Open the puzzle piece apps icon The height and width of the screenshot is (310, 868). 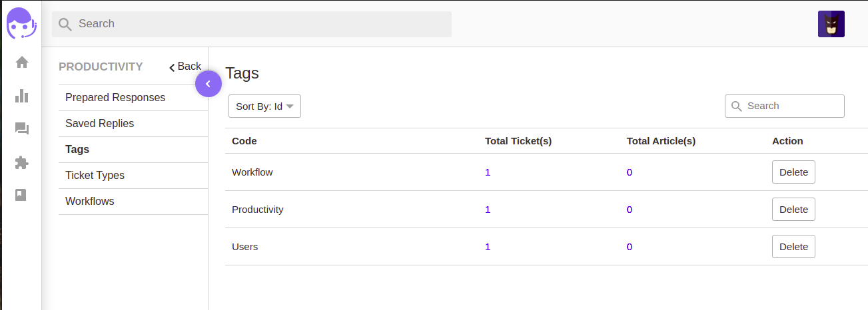point(22,162)
